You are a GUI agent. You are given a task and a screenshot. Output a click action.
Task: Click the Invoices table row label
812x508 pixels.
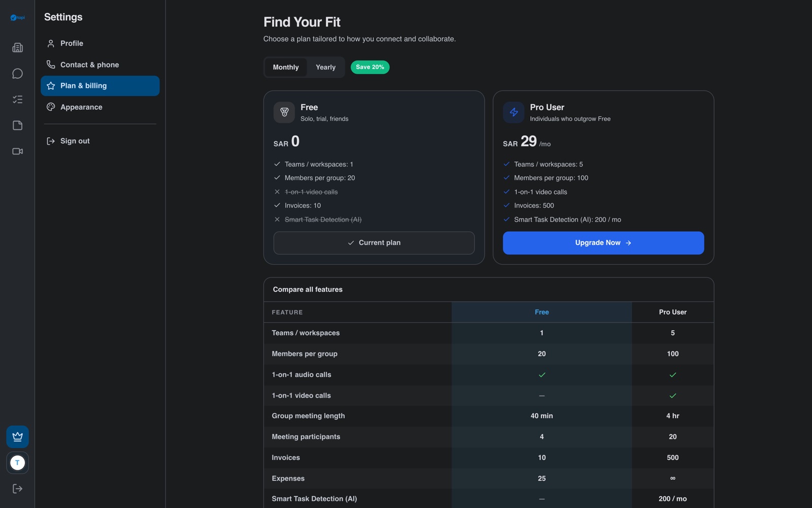coord(286,458)
